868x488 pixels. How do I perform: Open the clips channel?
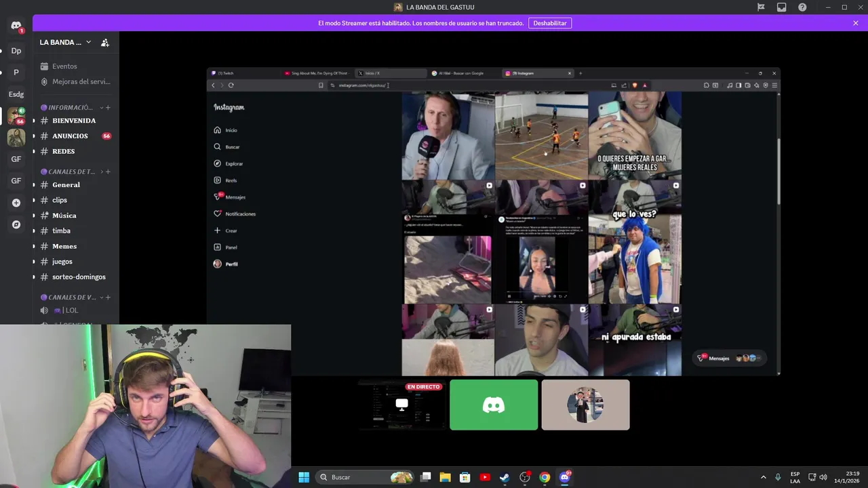coord(76,200)
